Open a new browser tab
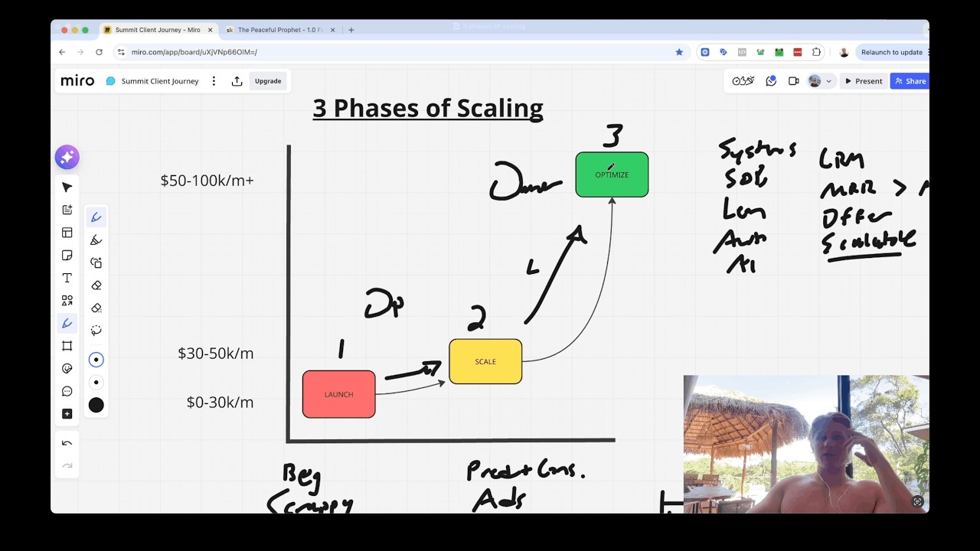Screen dimensions: 980x551 [351, 30]
